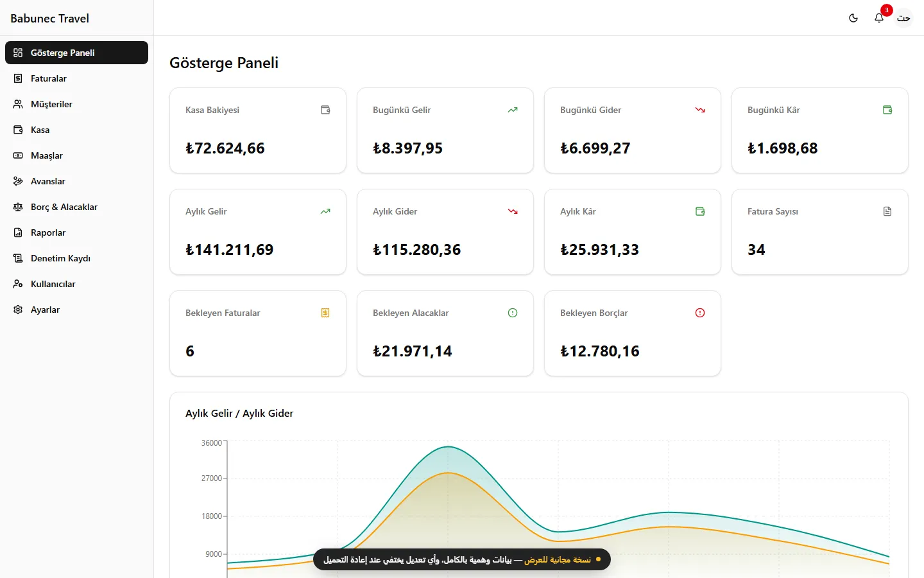This screenshot has height=578, width=924.
Task: Click the trending-up icon on the Aylık Gelir card
Action: (x=325, y=211)
